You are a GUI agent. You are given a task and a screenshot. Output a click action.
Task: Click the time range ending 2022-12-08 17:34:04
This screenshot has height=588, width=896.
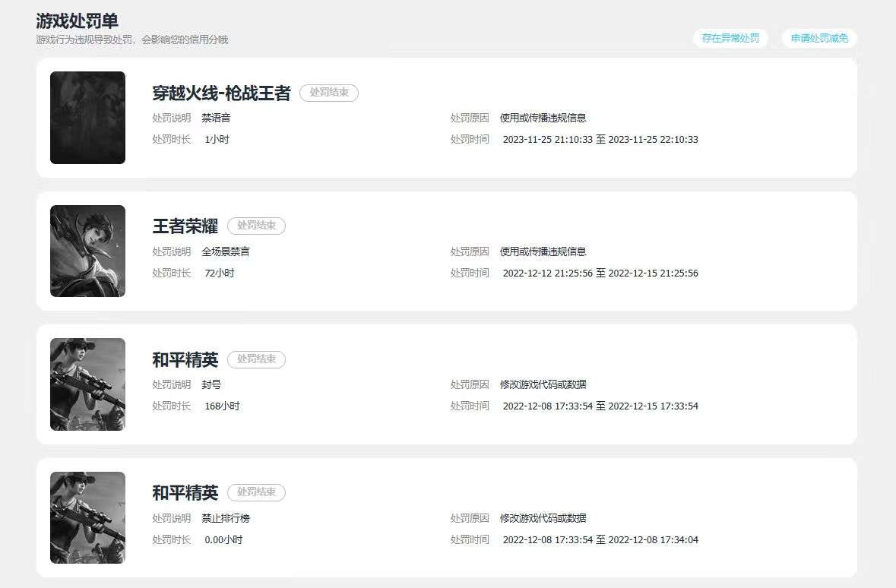(600, 540)
